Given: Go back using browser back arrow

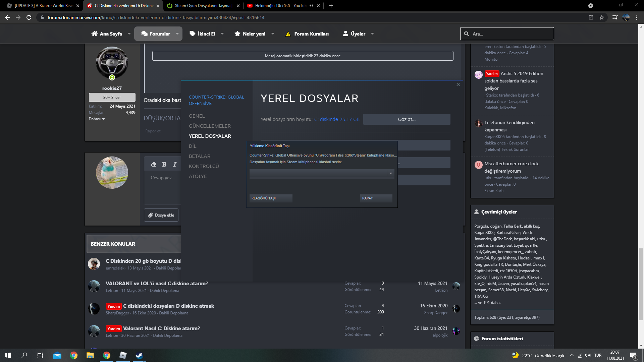Looking at the screenshot, I should 7,17.
